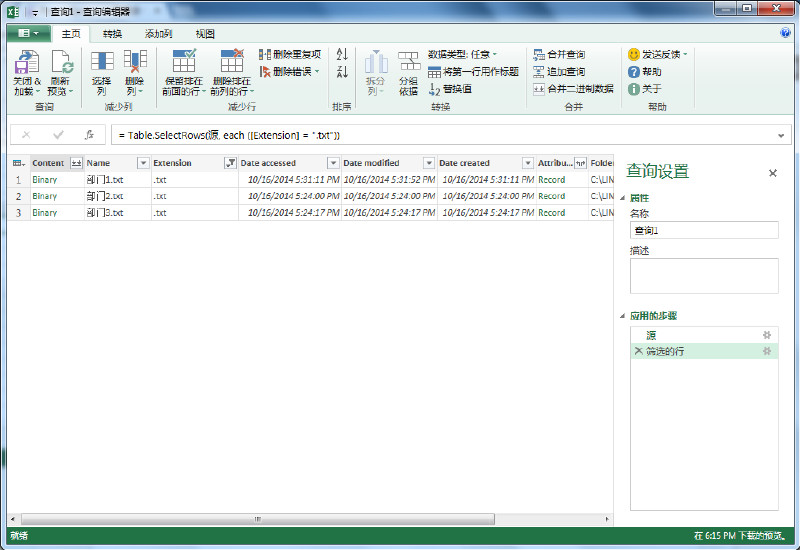Screen dimensions: 800x550
Task: Click the table menu icon at grid corner
Action: tap(19, 163)
